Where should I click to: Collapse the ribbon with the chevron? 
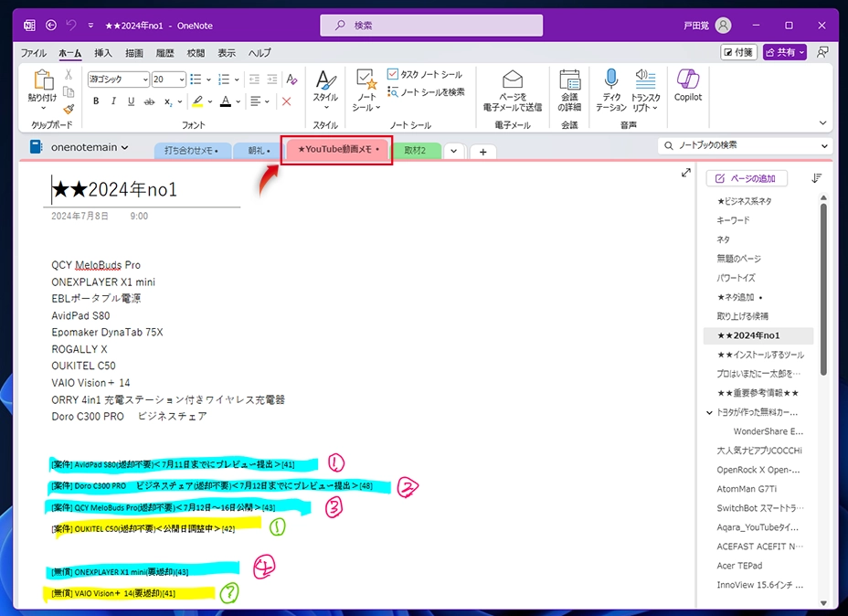822,122
